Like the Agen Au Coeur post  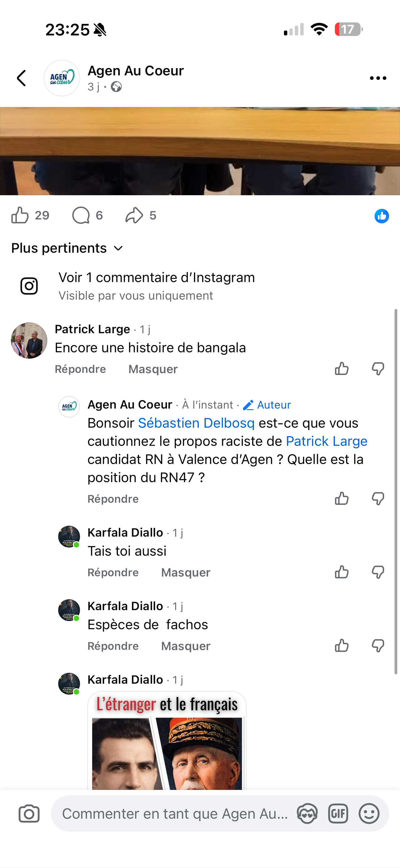click(x=20, y=215)
